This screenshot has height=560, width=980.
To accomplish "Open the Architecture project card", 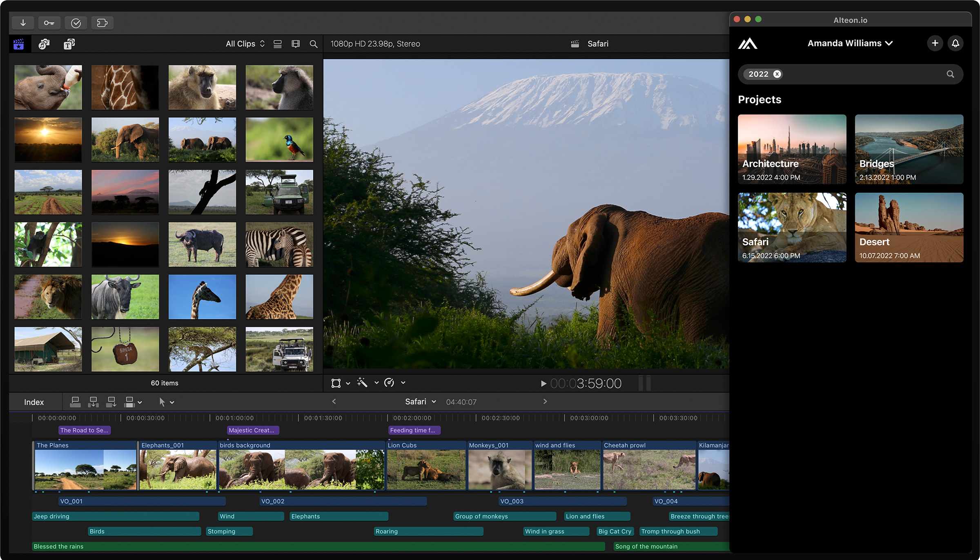I will pos(792,149).
